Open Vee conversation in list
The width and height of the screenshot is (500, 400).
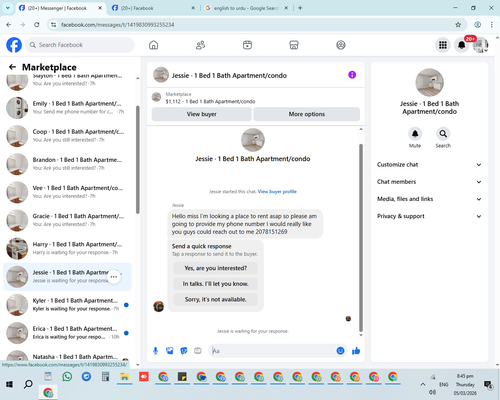pos(68,192)
